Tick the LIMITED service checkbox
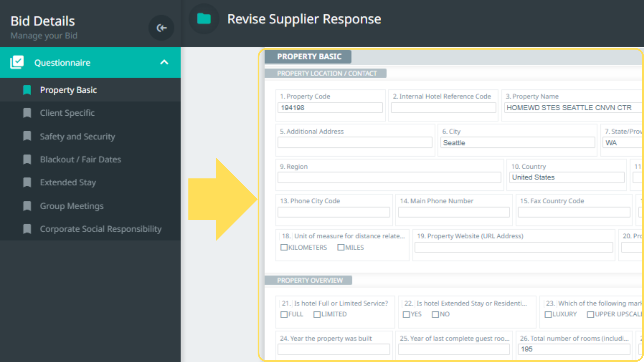Image resolution: width=644 pixels, height=362 pixels. pos(317,314)
